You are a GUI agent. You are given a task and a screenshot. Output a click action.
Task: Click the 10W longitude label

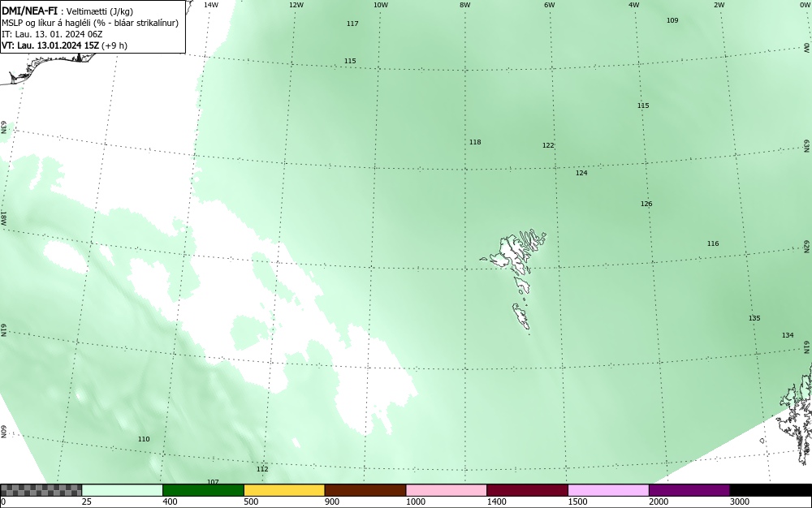(x=381, y=5)
